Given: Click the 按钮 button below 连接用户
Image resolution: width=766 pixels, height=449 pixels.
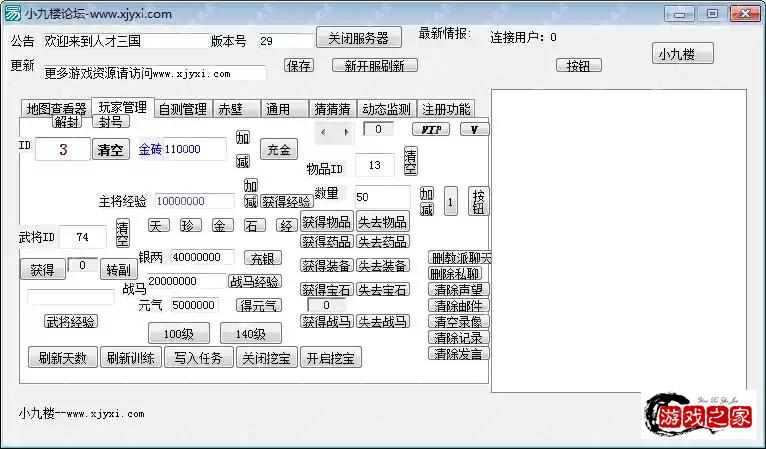Looking at the screenshot, I should (x=578, y=65).
